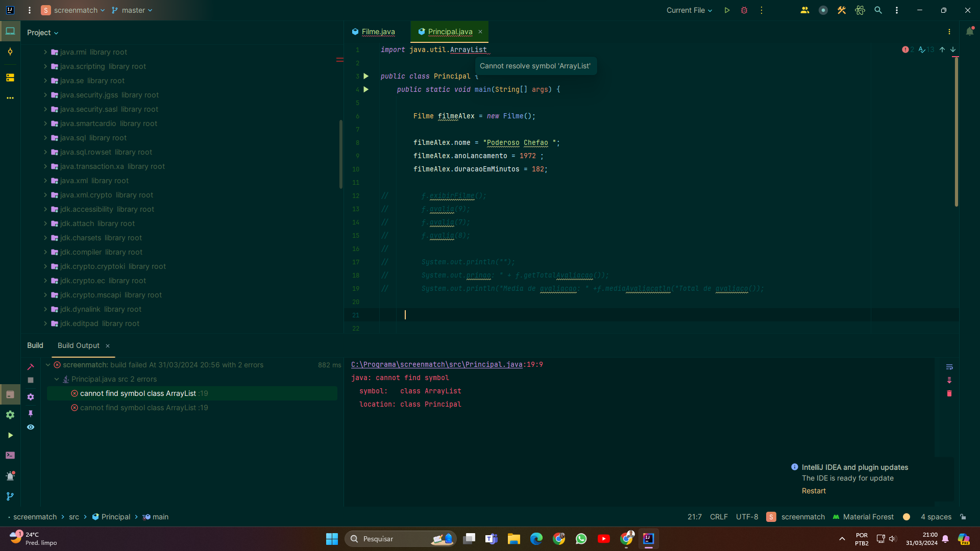Open the Run tool window icon
This screenshot has height=551, width=980.
10,435
